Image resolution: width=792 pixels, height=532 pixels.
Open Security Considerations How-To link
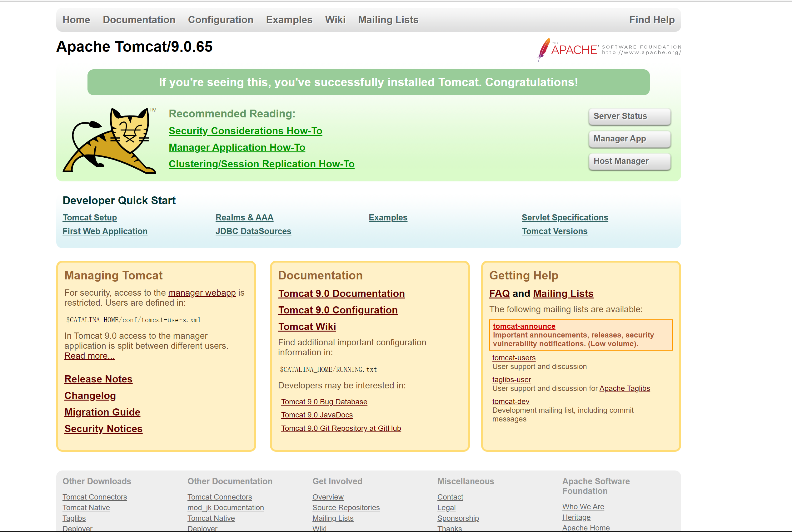246,131
